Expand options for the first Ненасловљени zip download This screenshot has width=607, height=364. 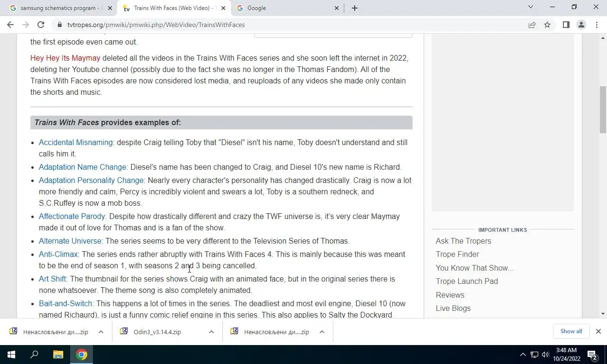pos(101,332)
